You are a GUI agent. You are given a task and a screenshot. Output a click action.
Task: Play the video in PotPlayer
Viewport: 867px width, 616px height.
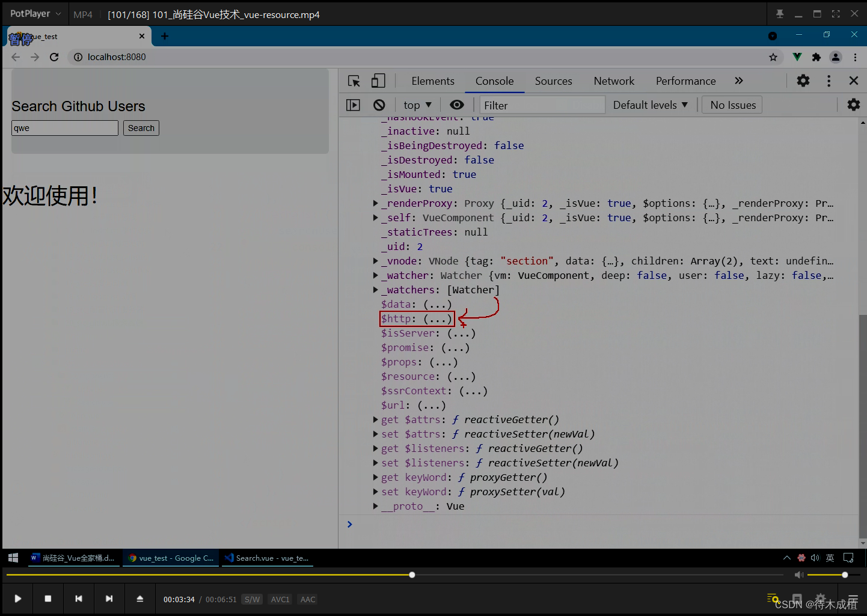coord(18,599)
